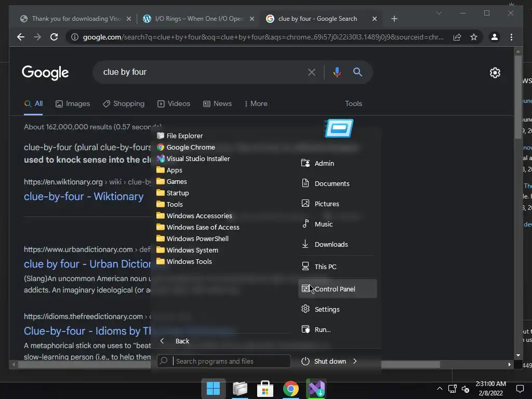
Task: Switch to the I/O Rings tab
Action: click(x=199, y=19)
